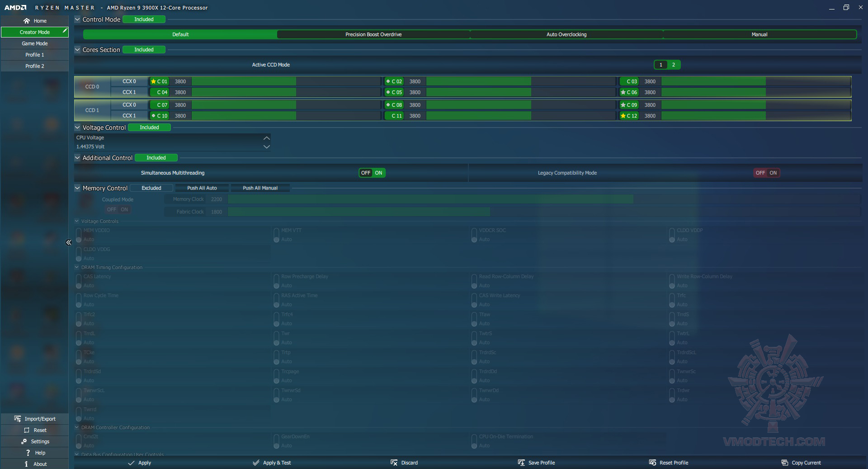Click the Save Profile icon
Viewport: 868px width, 469px height.
click(x=521, y=463)
